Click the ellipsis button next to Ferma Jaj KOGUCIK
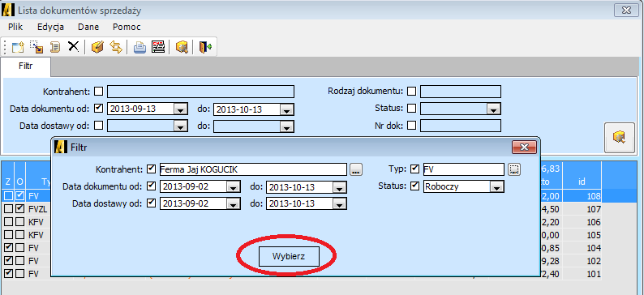 (x=356, y=169)
